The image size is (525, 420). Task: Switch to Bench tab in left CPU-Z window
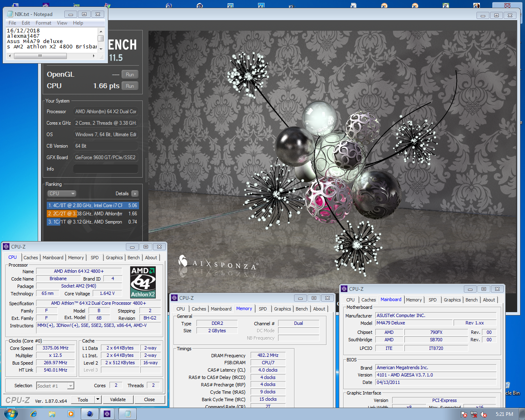click(x=134, y=258)
